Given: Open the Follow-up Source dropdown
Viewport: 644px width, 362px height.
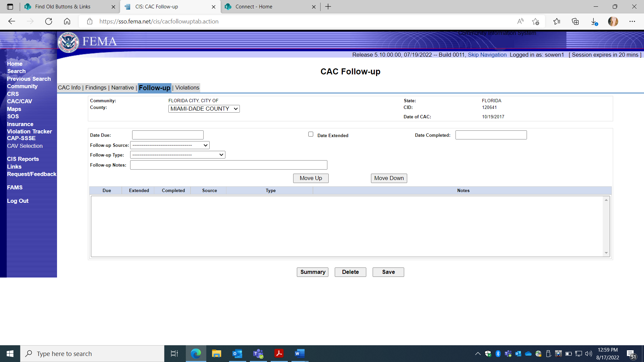Looking at the screenshot, I should (x=170, y=145).
